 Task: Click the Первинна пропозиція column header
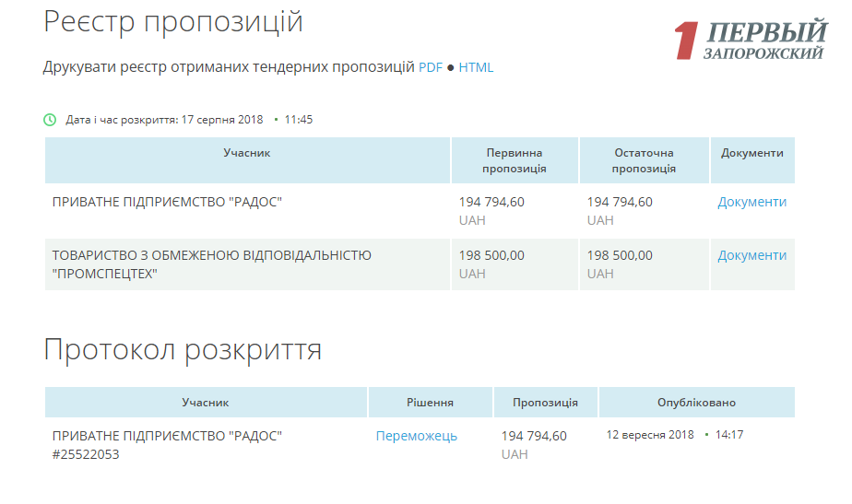click(515, 160)
